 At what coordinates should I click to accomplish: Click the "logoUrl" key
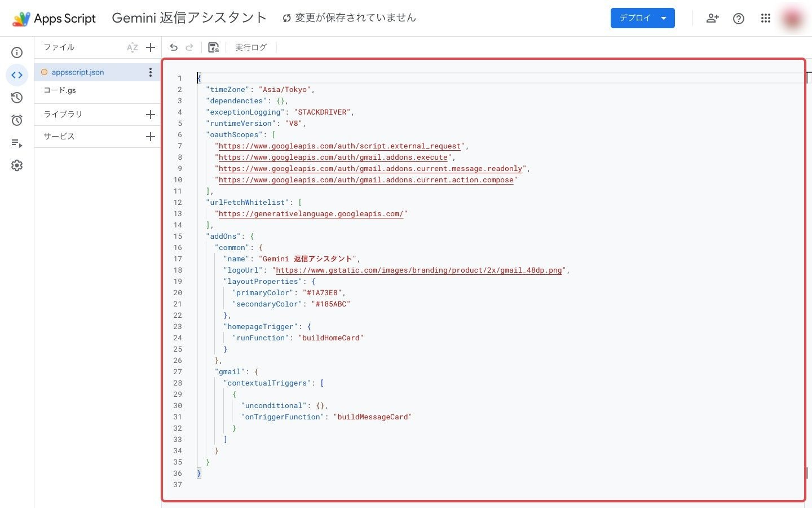tap(243, 270)
